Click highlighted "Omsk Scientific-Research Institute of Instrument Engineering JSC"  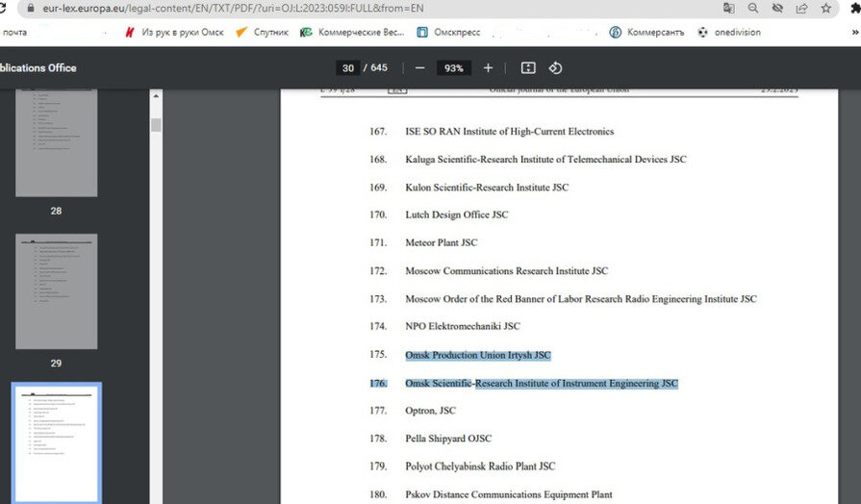542,383
